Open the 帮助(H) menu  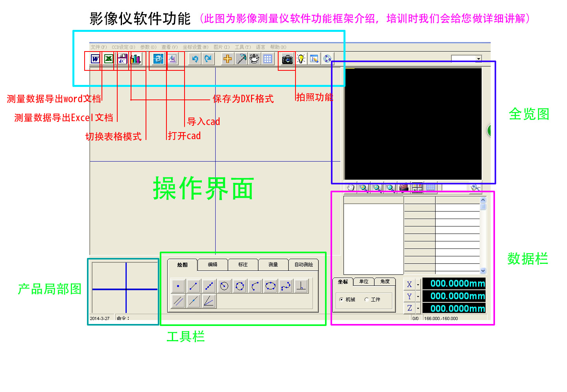(278, 47)
